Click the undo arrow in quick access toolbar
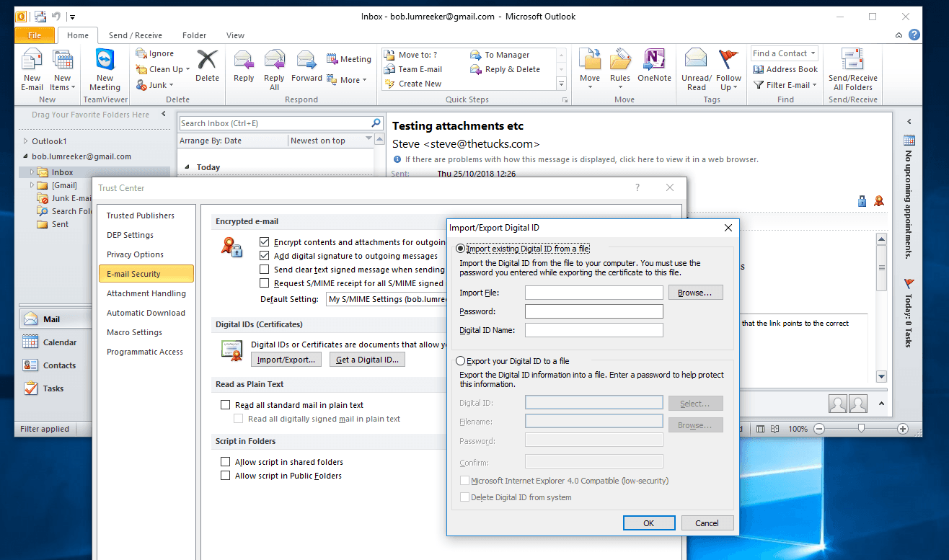Screen dimensions: 949x560 click(x=56, y=17)
